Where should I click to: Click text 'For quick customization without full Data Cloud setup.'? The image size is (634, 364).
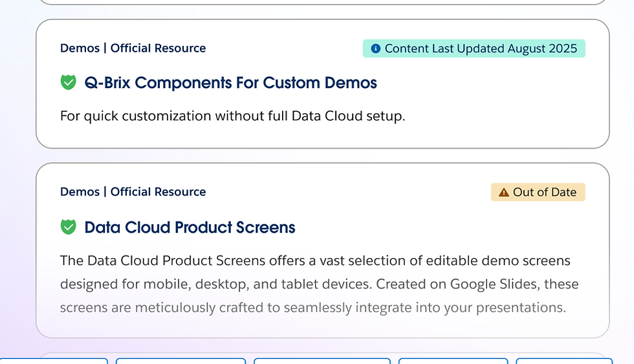(x=232, y=116)
